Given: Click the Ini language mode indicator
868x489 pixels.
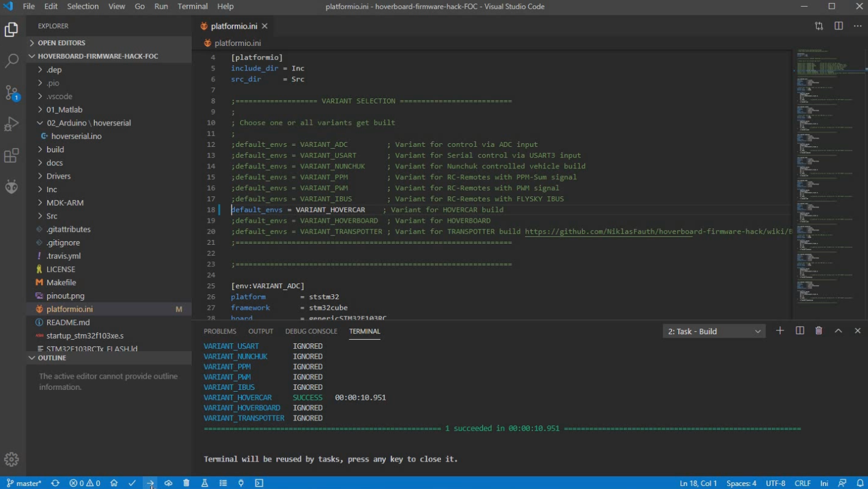Looking at the screenshot, I should pos(824,483).
